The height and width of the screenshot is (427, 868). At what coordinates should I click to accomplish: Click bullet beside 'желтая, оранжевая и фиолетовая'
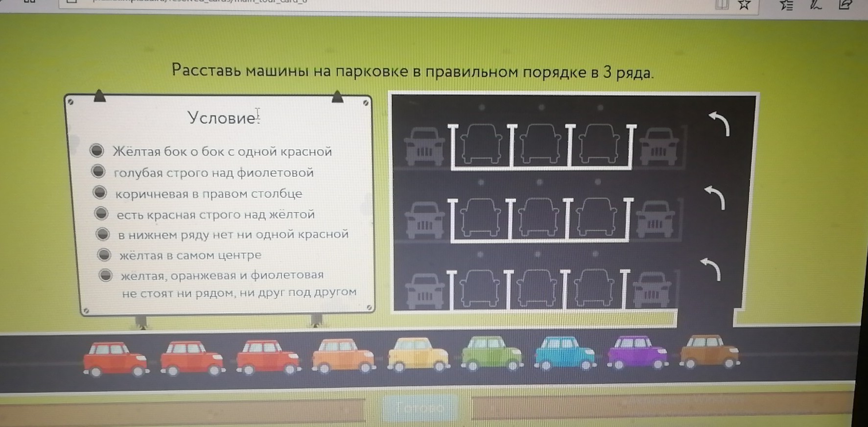tap(106, 275)
